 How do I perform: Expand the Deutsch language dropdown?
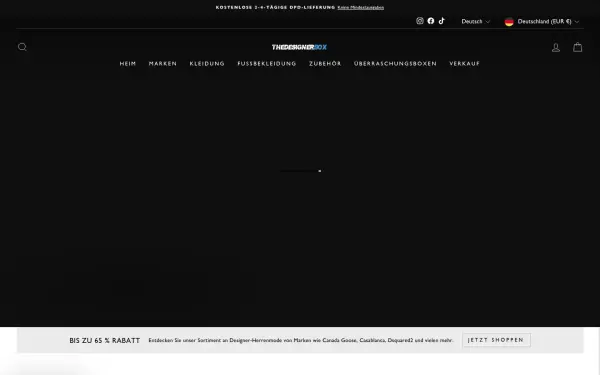(x=475, y=22)
